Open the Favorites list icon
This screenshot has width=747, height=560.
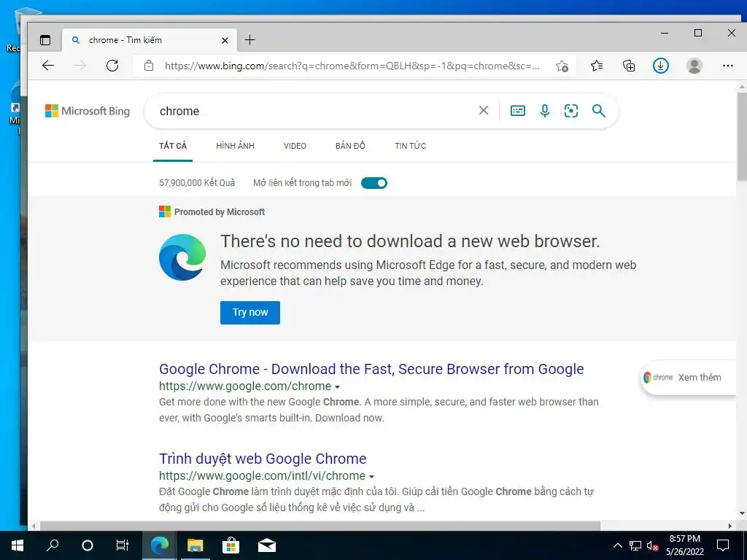click(x=597, y=66)
